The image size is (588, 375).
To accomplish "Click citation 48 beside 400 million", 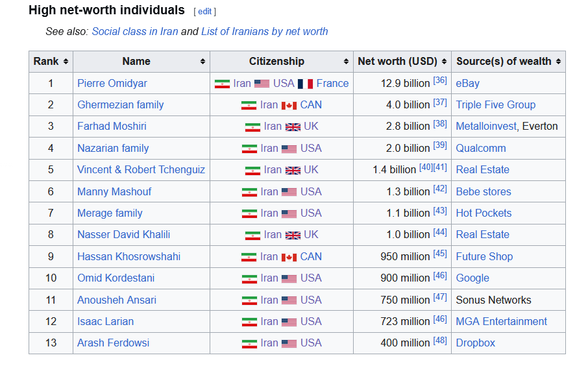I will pos(439,341).
